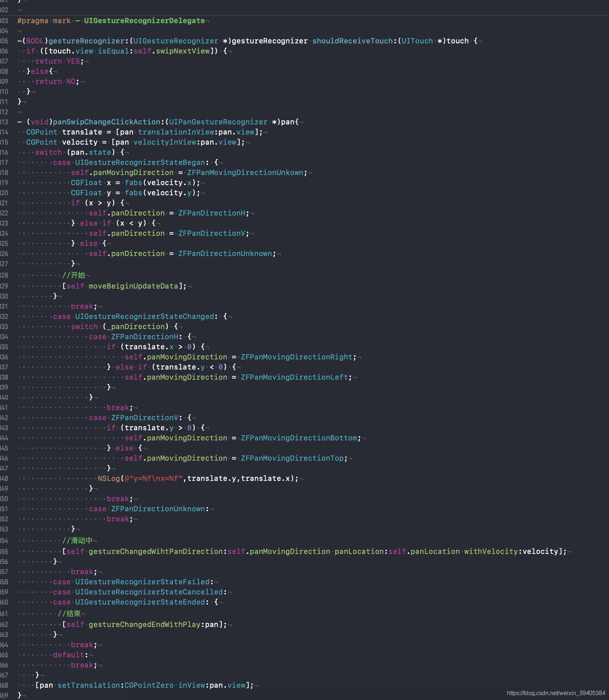Image resolution: width=609 pixels, height=700 pixels.
Task: Click the 'return NO;' statement
Action: [x=57, y=81]
